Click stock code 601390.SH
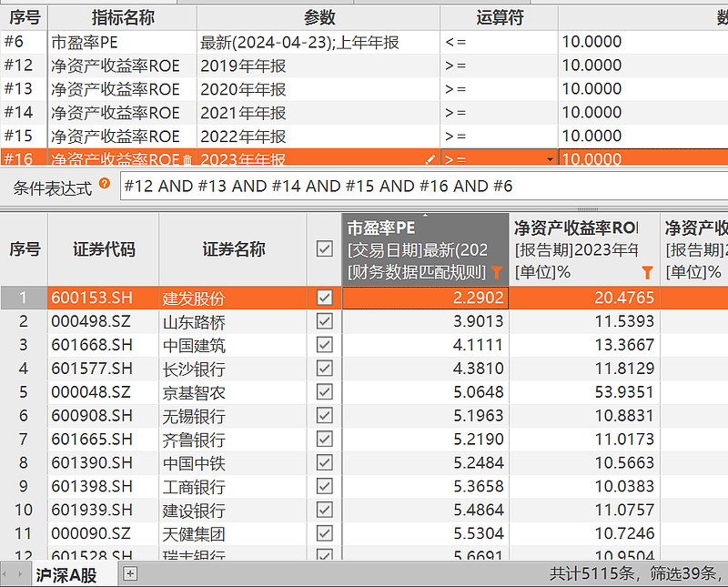This screenshot has width=728, height=587. pyautogui.click(x=92, y=463)
